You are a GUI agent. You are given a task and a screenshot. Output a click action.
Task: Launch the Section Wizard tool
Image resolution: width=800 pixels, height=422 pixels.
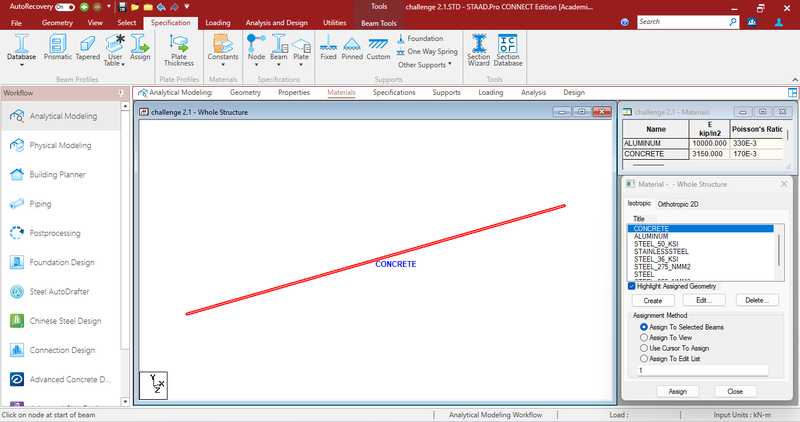coord(478,51)
